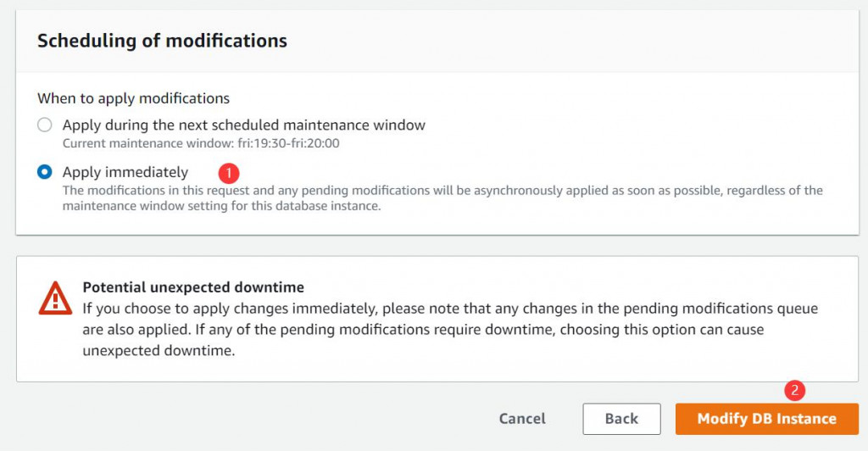868x451 pixels.
Task: Click the Back button
Action: click(621, 419)
